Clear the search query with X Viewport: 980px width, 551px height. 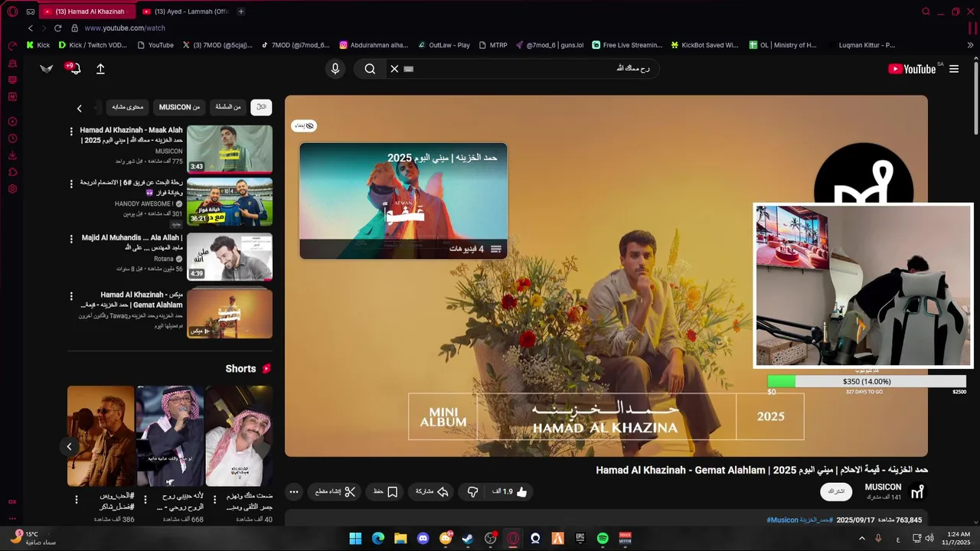click(394, 69)
